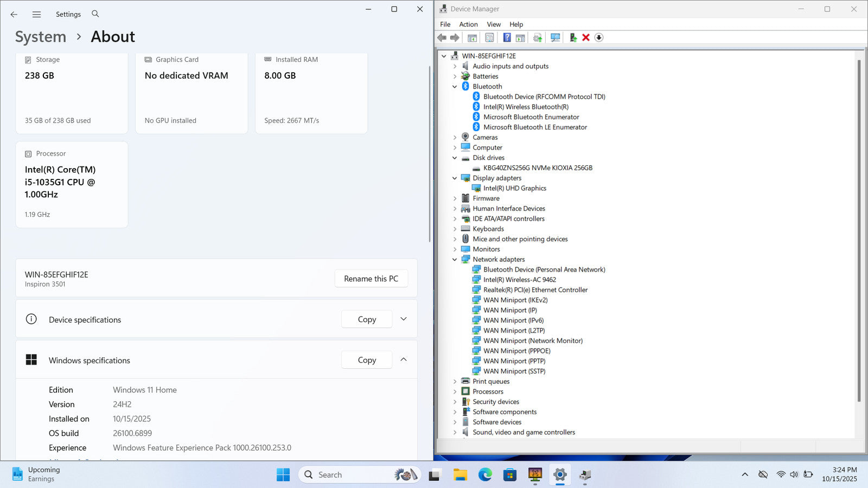Viewport: 868px width, 488px height.
Task: Collapse the Windows specifications section chevron
Action: pyautogui.click(x=404, y=360)
